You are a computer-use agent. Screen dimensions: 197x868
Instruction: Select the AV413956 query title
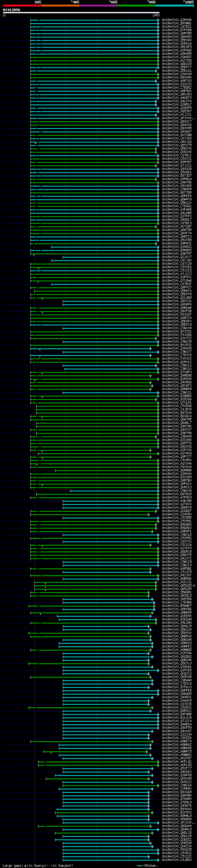point(11,10)
